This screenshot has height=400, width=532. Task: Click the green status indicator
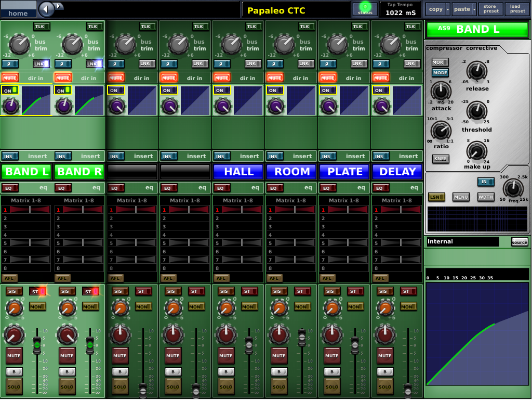click(x=365, y=8)
